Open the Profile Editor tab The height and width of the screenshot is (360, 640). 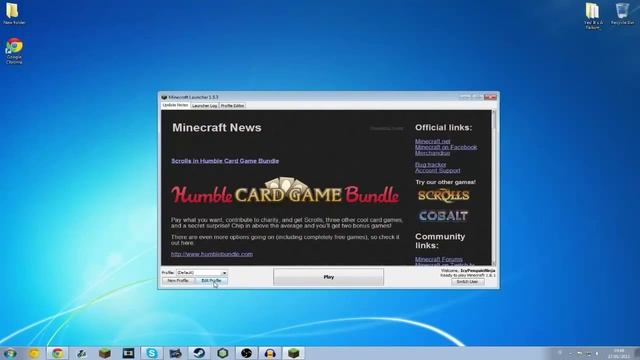(232, 106)
